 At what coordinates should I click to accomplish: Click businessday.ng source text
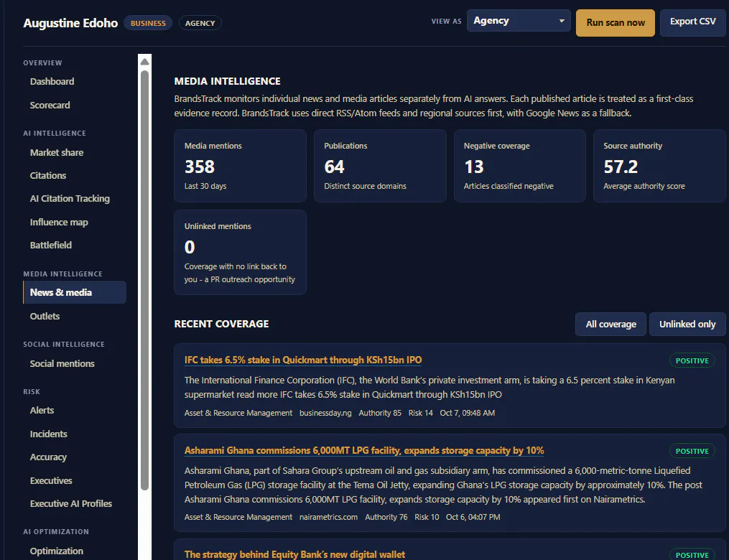(x=325, y=413)
